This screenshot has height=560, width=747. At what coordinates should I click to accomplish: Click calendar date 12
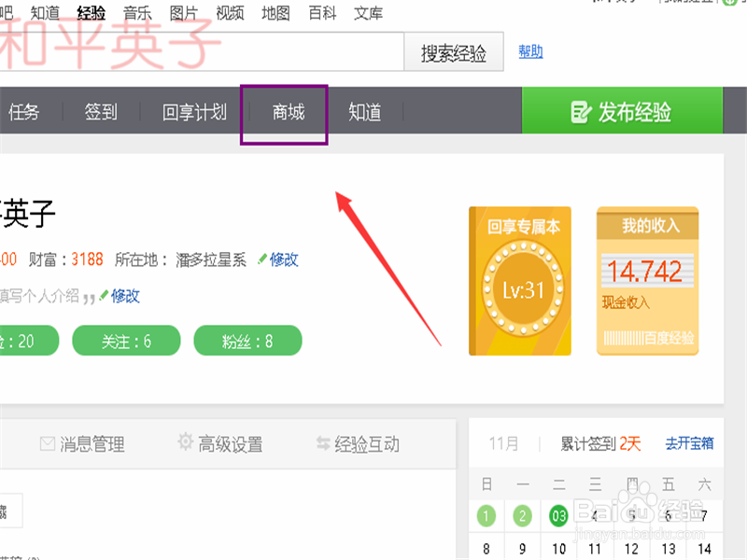tap(632, 549)
